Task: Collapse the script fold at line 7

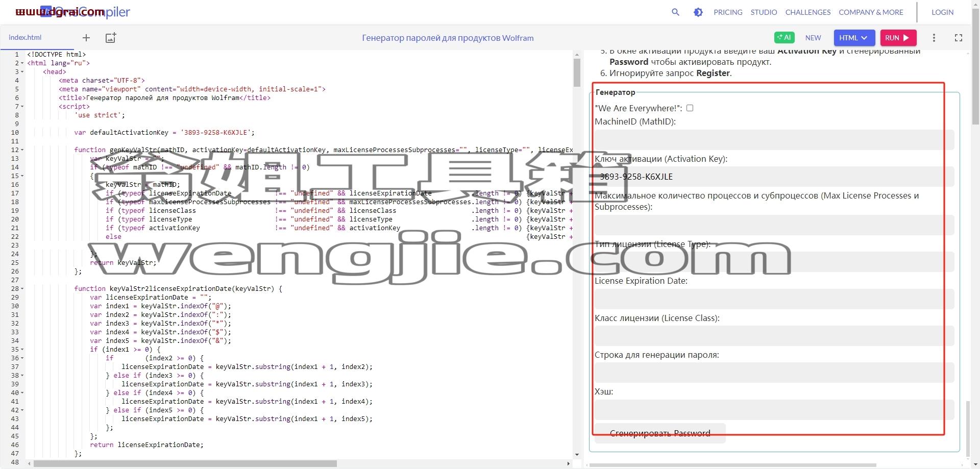Action: tap(22, 107)
